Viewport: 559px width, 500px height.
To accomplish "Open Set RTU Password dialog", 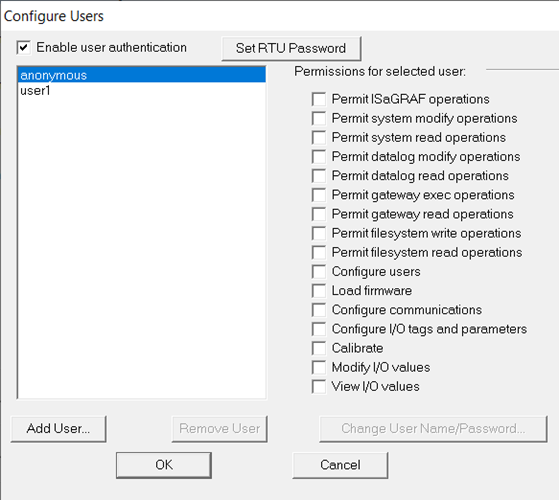I will (291, 48).
